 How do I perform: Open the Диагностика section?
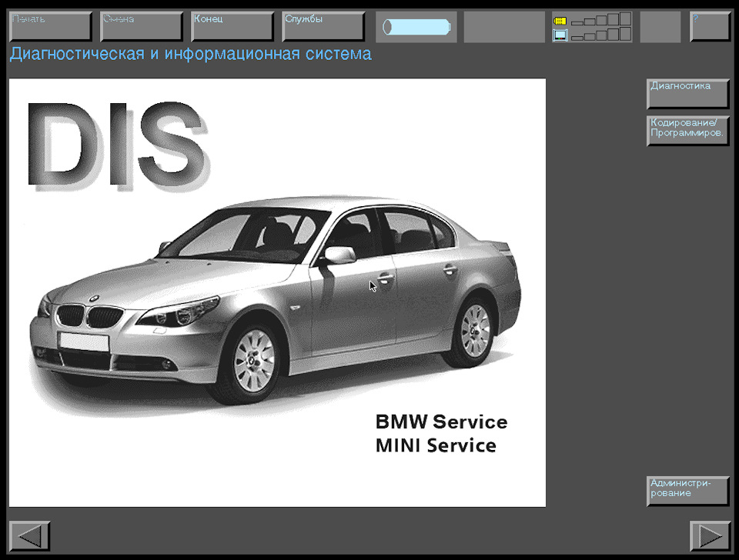[x=688, y=93]
